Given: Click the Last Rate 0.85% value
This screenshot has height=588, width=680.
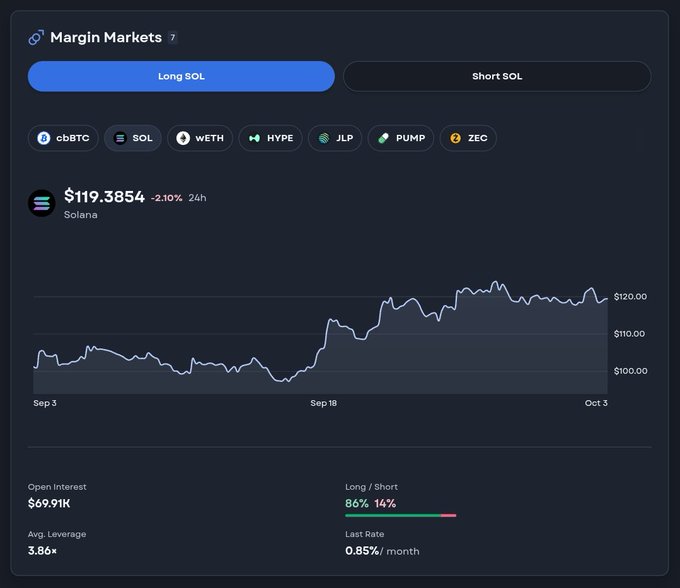Looking at the screenshot, I should click(x=362, y=551).
